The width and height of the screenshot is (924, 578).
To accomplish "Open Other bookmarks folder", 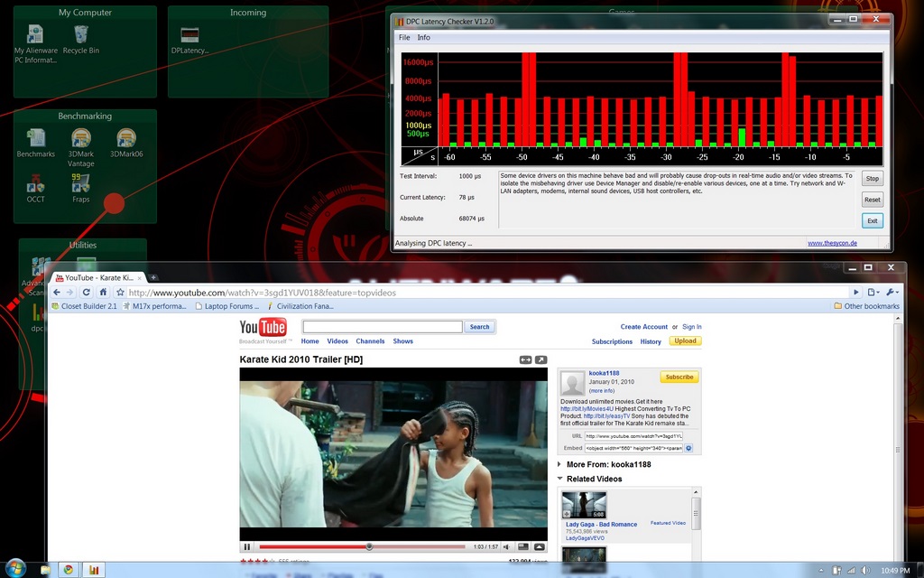I will coord(866,306).
